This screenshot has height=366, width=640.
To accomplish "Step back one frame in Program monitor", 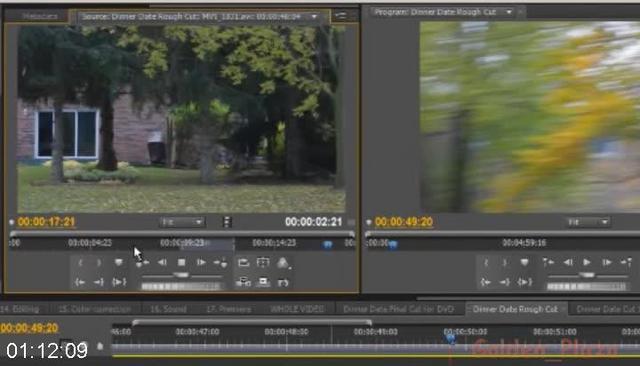I will click(568, 262).
